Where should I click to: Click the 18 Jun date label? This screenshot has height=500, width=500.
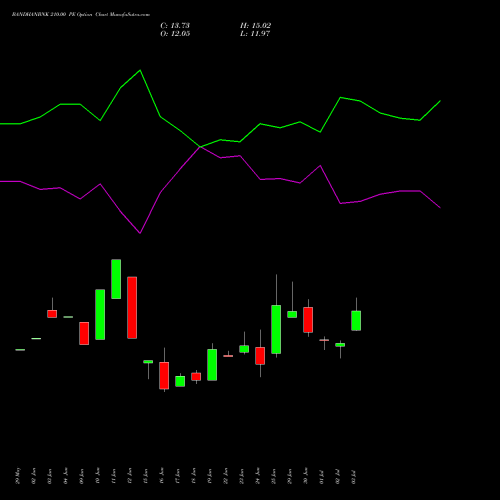click(x=194, y=476)
